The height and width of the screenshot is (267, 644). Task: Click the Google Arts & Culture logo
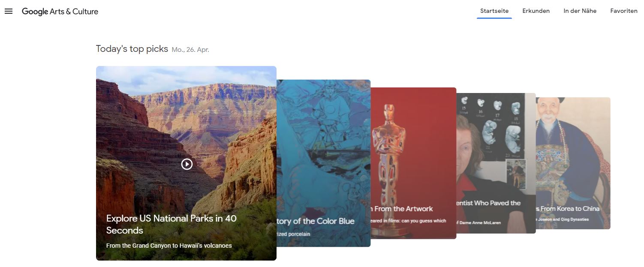pyautogui.click(x=60, y=12)
